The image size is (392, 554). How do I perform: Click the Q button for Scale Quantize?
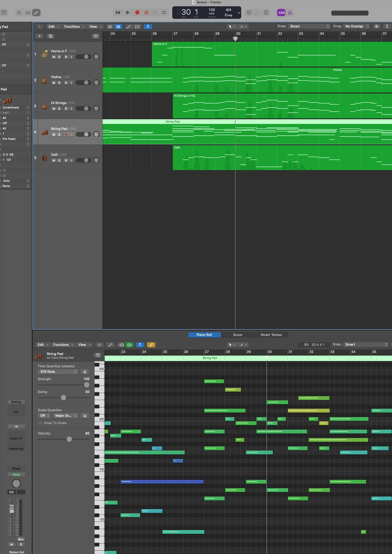85,416
